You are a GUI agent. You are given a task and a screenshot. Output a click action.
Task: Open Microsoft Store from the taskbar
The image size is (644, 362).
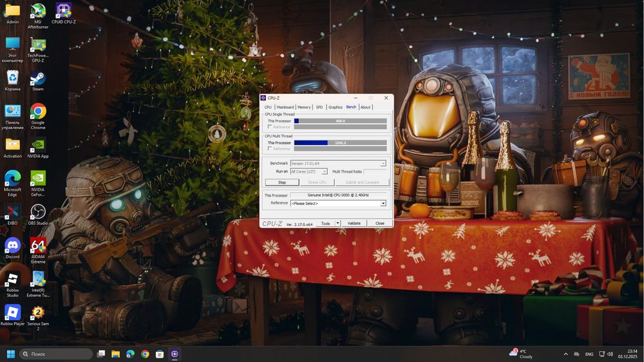[160, 354]
